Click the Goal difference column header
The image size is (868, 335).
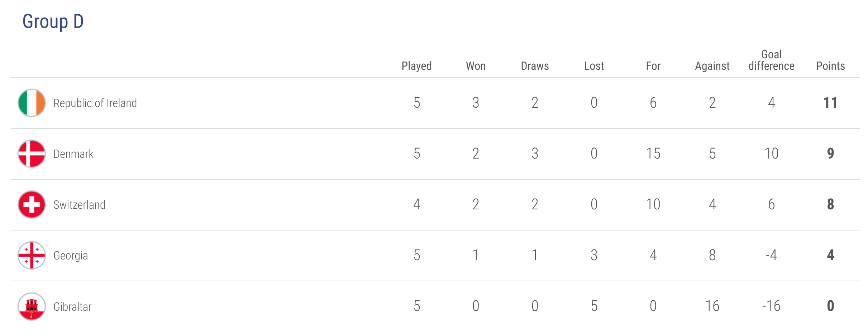coord(771,60)
